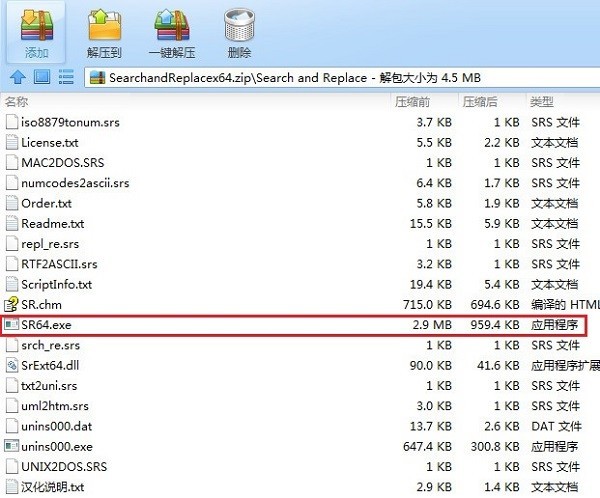600x498 pixels.
Task: Switch to large icon view button
Action: point(42,77)
